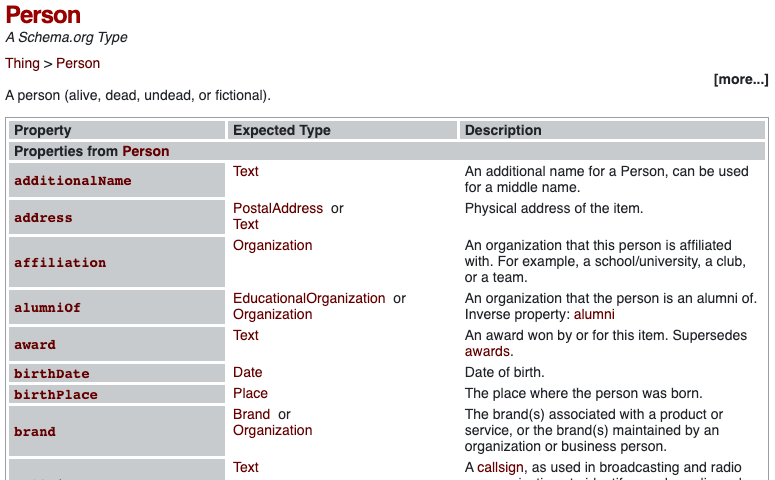Open the Person breadcrumb link
The width and height of the screenshot is (775, 480).
click(78, 63)
